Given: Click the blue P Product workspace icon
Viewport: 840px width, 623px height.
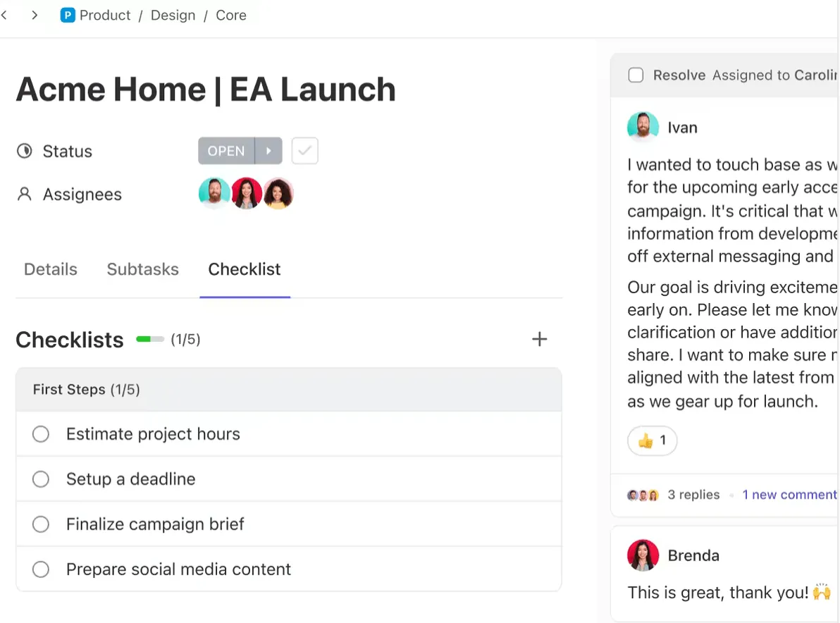Looking at the screenshot, I should (x=68, y=15).
